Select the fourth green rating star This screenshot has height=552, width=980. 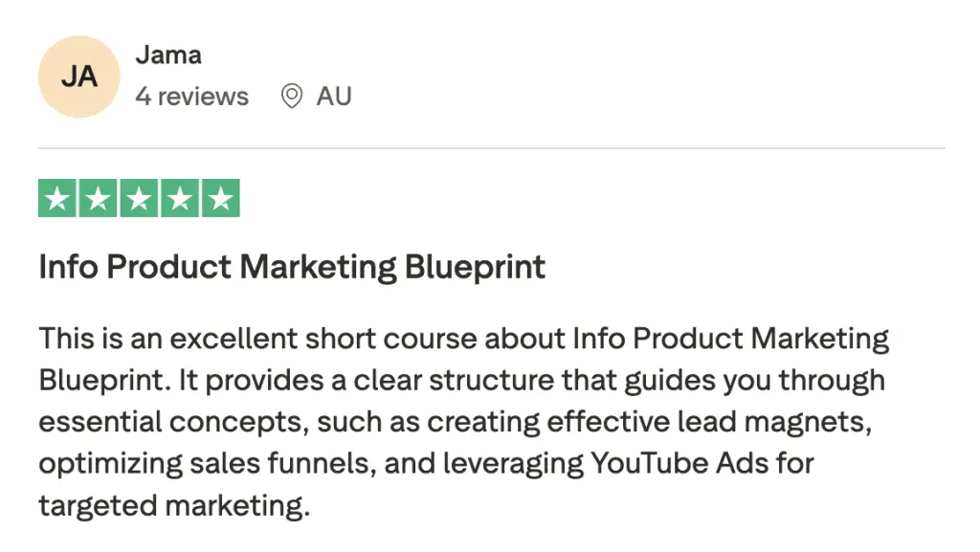point(179,199)
